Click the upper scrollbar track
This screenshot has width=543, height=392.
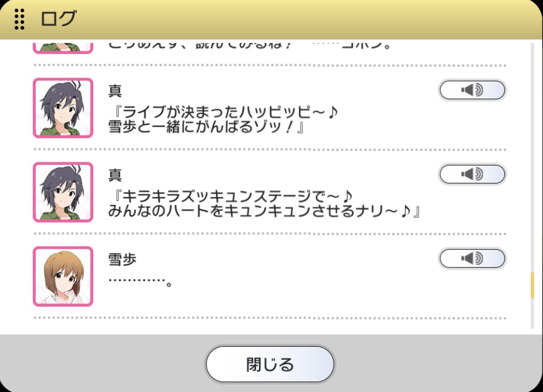tap(532, 156)
